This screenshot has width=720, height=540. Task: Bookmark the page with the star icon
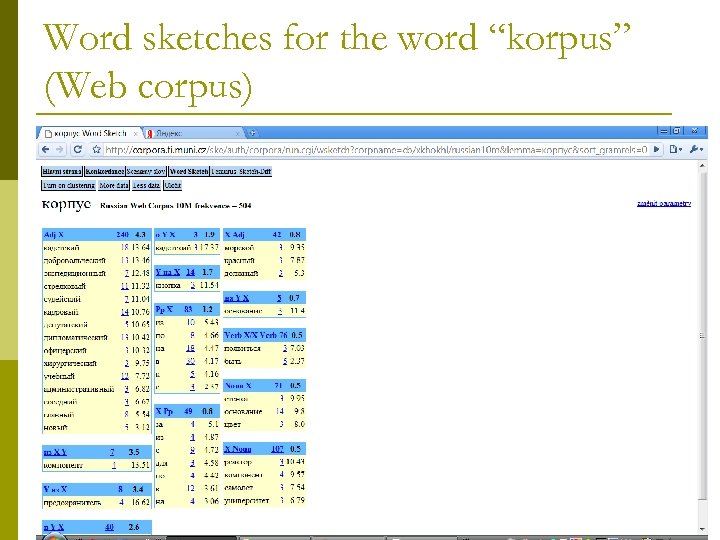pyautogui.click(x=96, y=149)
